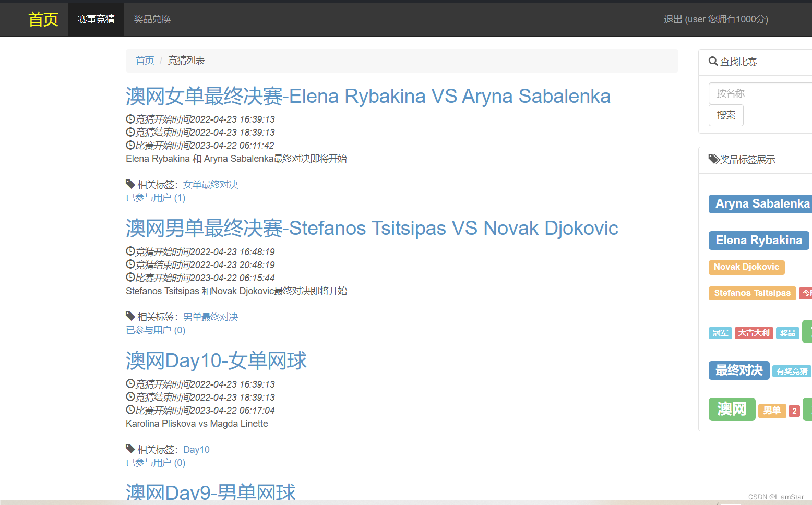Select the 大吉大利 tag label
The image size is (812, 505).
tap(754, 333)
